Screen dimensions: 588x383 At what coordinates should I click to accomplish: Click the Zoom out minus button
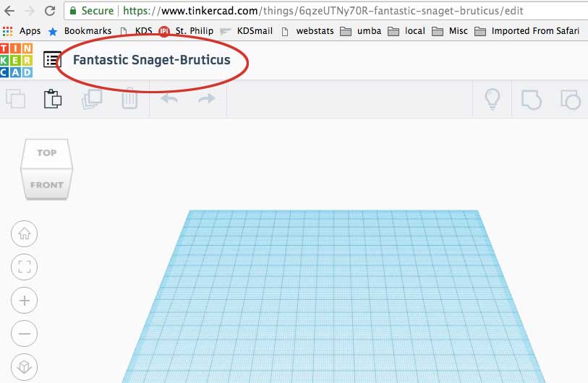coord(25,334)
